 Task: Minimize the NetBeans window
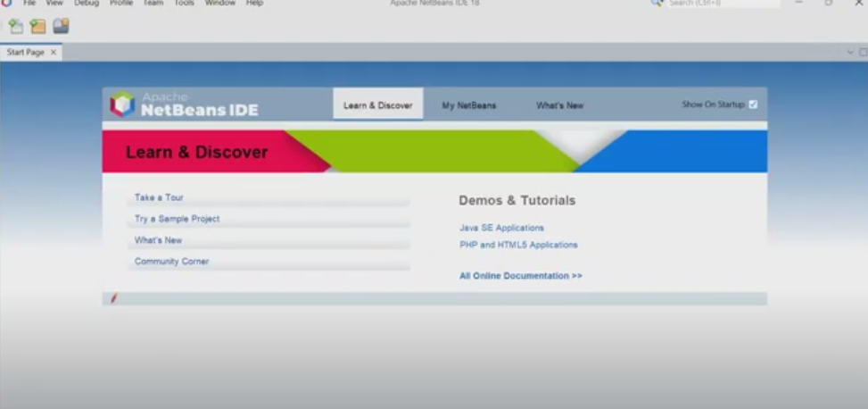click(798, 3)
